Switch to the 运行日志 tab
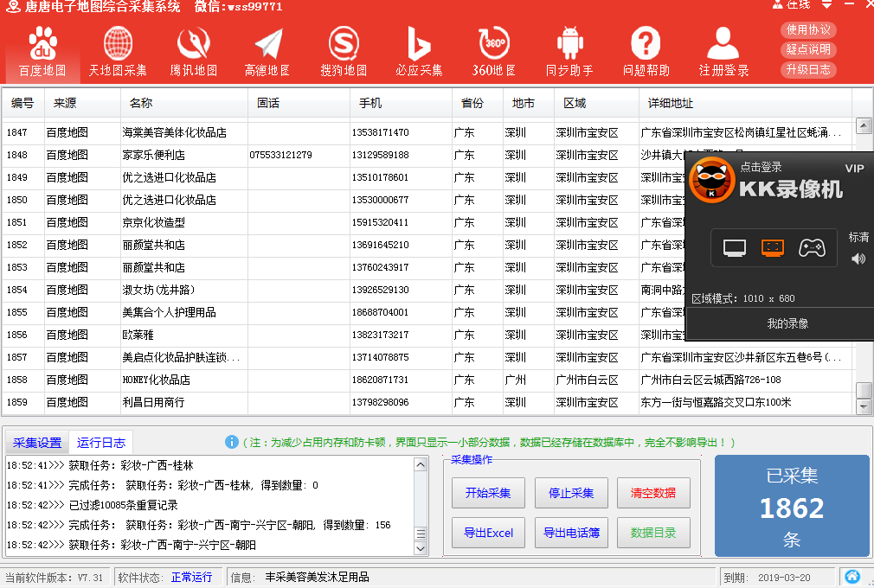 [101, 443]
